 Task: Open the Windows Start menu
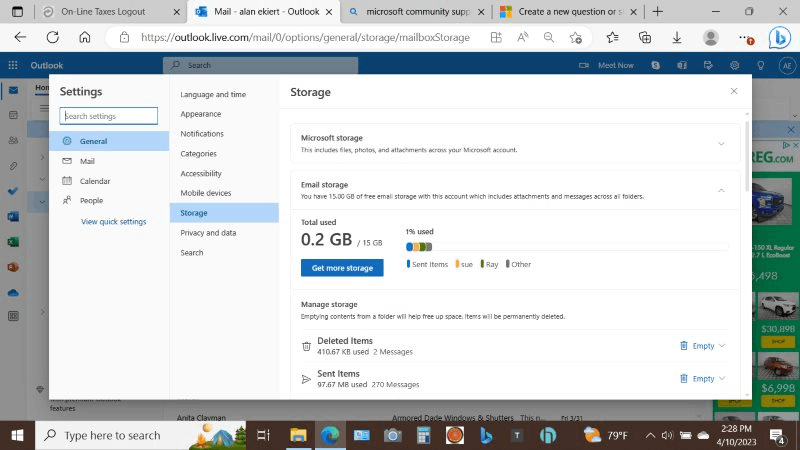point(17,435)
